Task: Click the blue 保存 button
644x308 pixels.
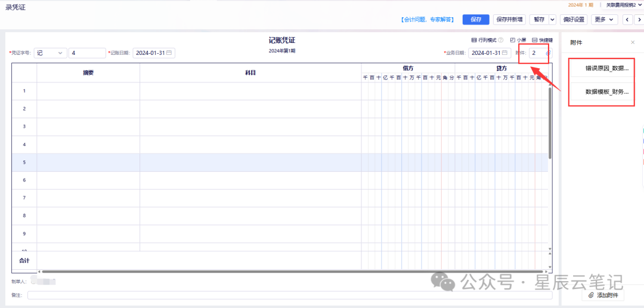Action: (476, 19)
